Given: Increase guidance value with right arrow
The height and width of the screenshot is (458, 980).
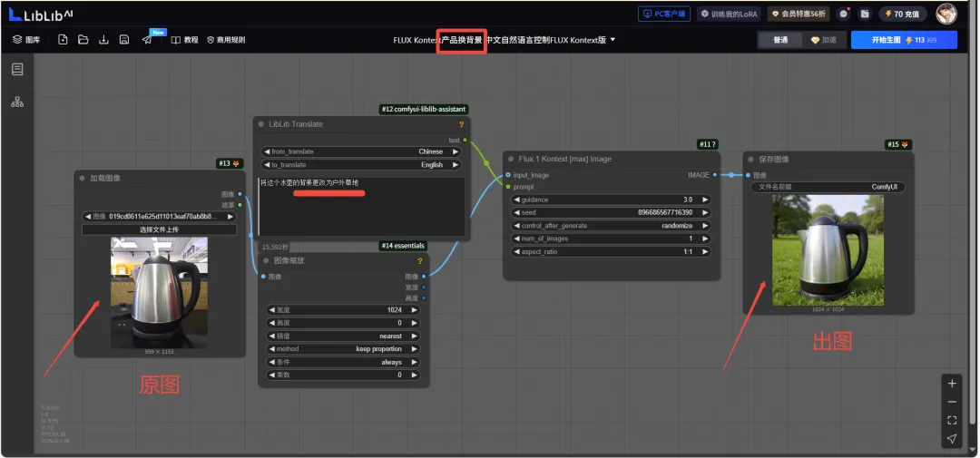Looking at the screenshot, I should [x=705, y=200].
